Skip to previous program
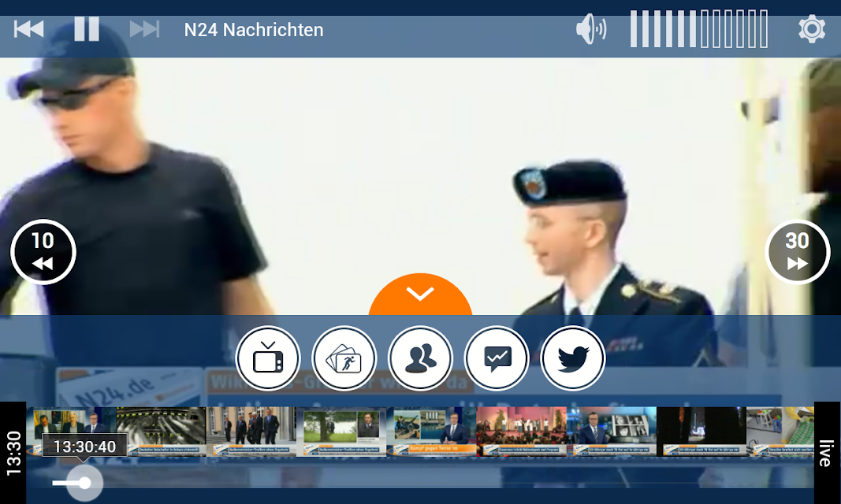This screenshot has height=504, width=841. tap(29, 29)
